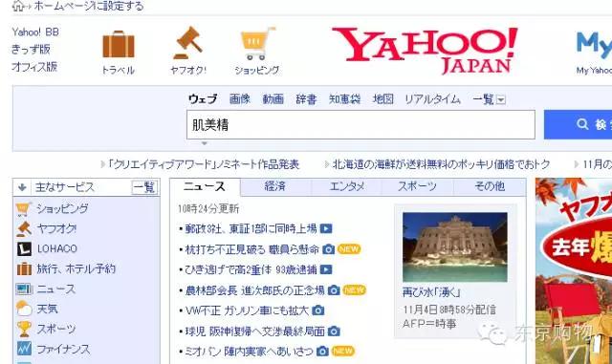This screenshot has height=364, width=612.
Task: Click the home icon beside set homepage
Action: pyautogui.click(x=18, y=6)
